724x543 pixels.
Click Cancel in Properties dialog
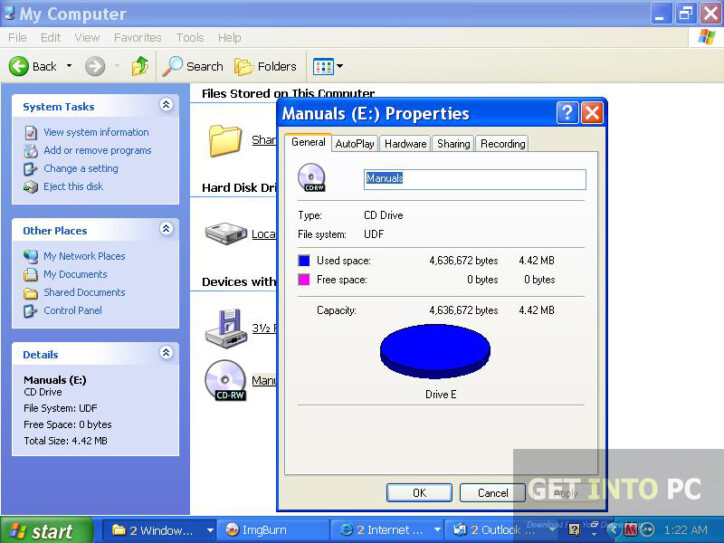coord(493,493)
